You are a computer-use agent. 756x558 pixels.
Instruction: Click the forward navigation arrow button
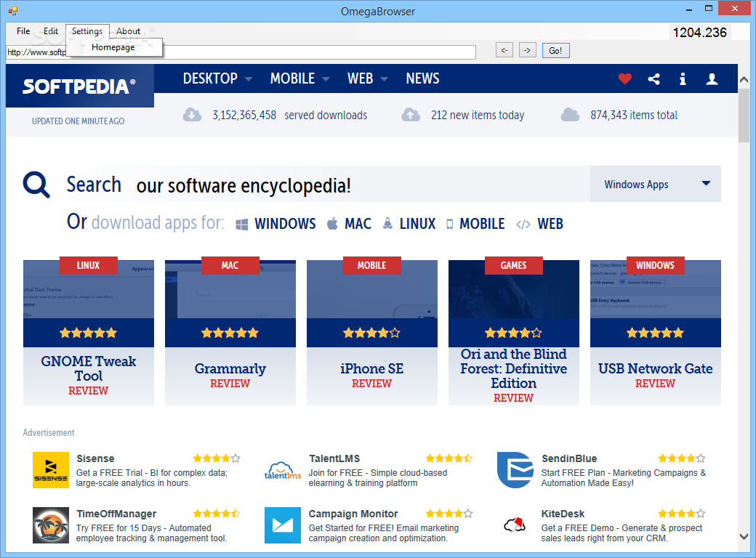(528, 51)
